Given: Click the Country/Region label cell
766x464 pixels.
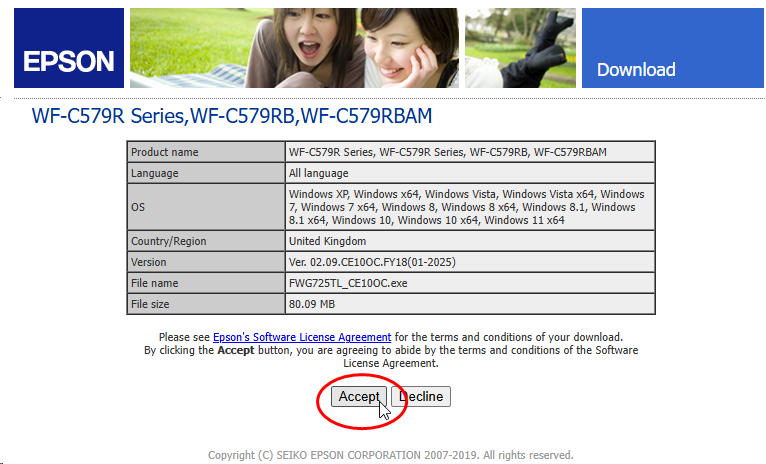Looking at the screenshot, I should pyautogui.click(x=206, y=241).
